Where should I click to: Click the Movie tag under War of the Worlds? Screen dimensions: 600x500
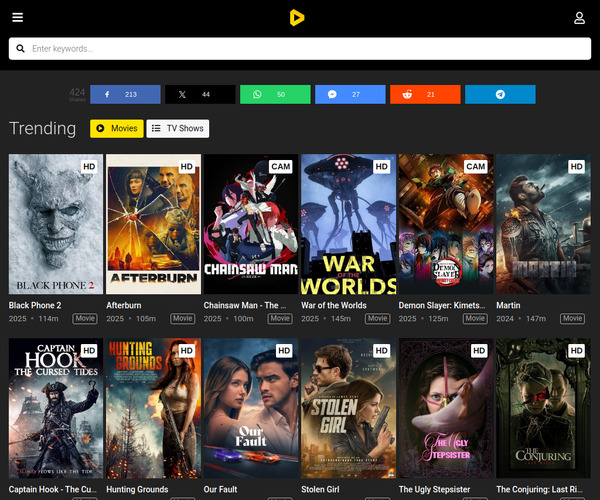tap(378, 319)
